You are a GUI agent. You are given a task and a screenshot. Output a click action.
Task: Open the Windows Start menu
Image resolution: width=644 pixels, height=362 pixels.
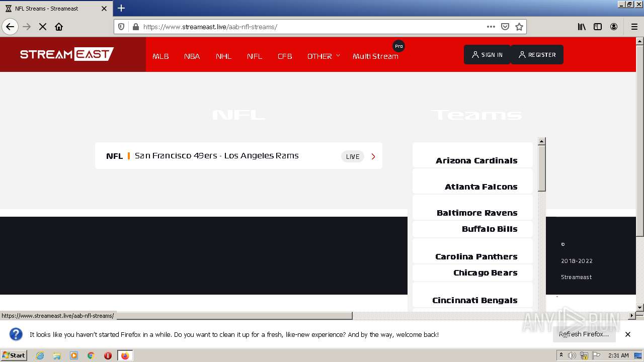(x=14, y=355)
